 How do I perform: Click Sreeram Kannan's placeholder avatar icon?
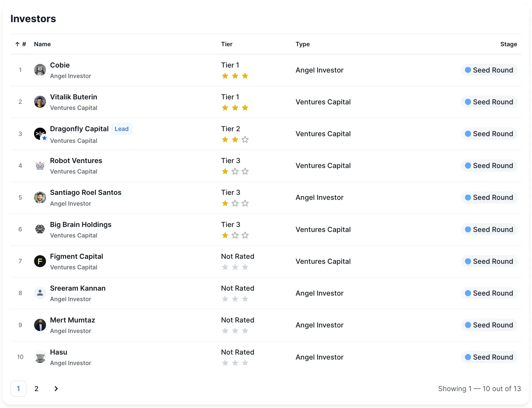(40, 293)
